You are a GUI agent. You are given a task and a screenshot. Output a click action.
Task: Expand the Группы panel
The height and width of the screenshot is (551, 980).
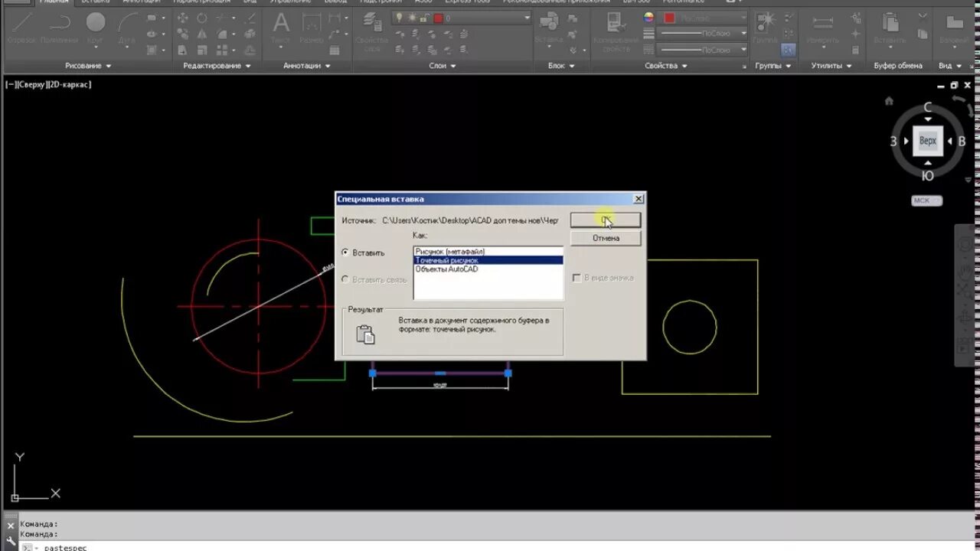(x=773, y=66)
